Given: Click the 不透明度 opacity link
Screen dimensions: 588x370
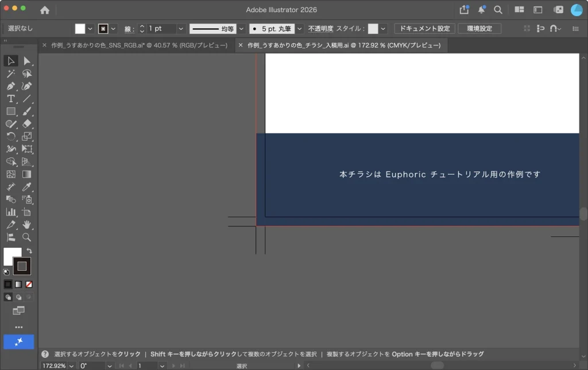Looking at the screenshot, I should coord(320,29).
